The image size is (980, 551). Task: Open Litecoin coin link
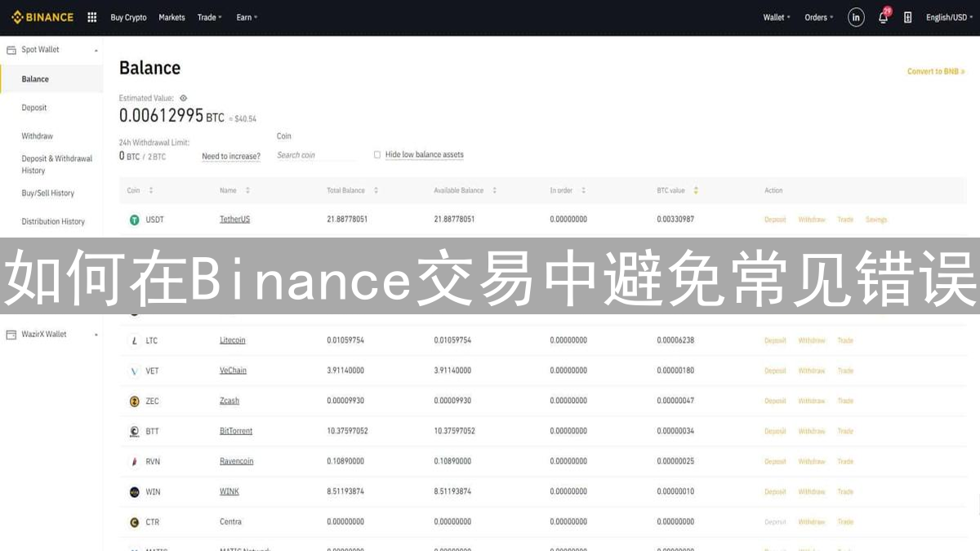[x=233, y=340]
